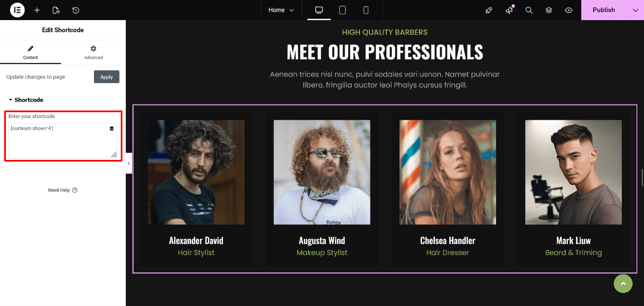Click the dynamic tags icon in the shortcode field

pyautogui.click(x=112, y=129)
